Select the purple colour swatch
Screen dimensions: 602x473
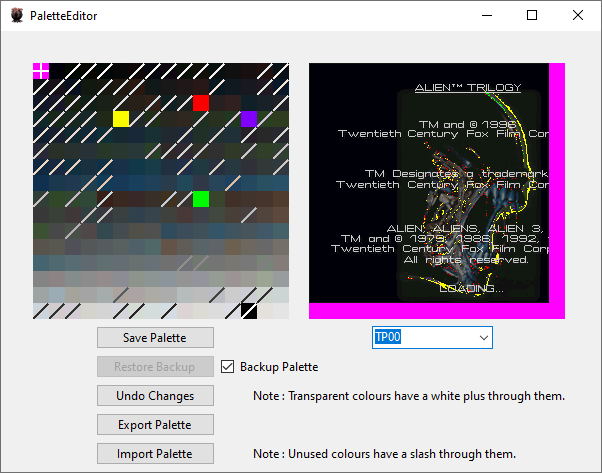tap(249, 119)
